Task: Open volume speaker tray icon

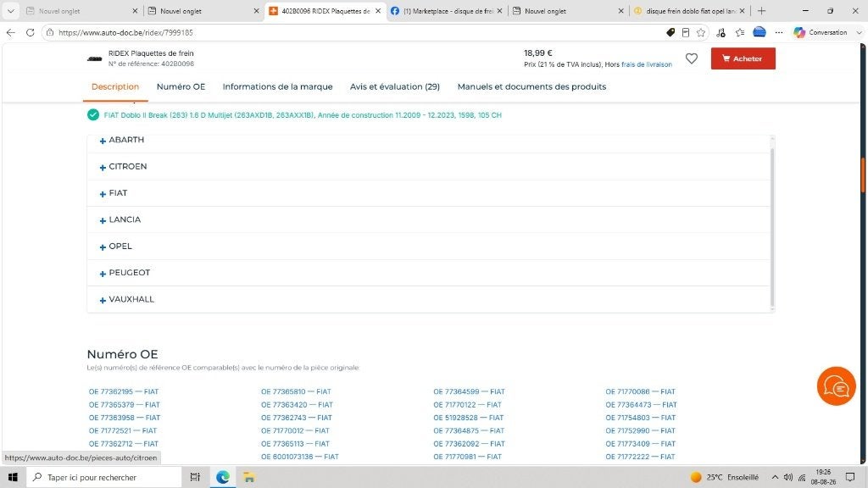Action: [x=788, y=477]
